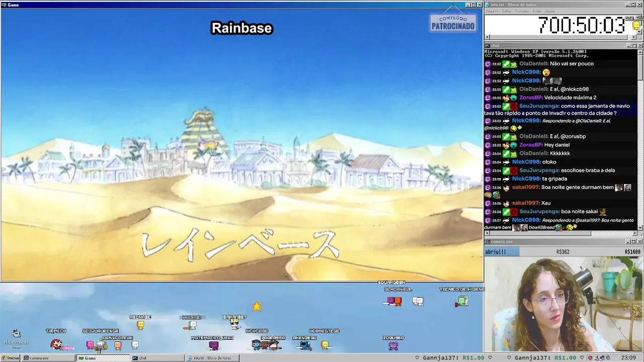Click Game window title bar icon

coord(4,5)
